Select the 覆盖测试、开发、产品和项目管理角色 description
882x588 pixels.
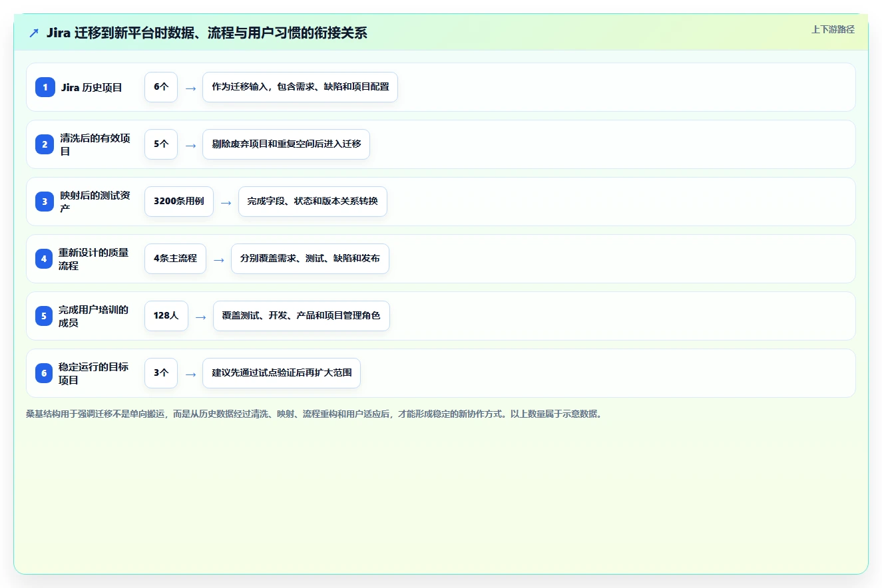(302, 316)
